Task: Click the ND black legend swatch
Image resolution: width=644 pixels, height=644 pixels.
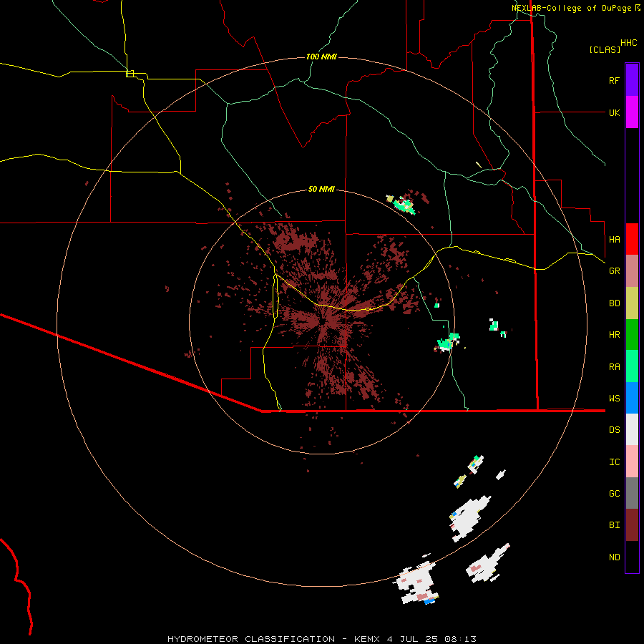Action: [632, 557]
